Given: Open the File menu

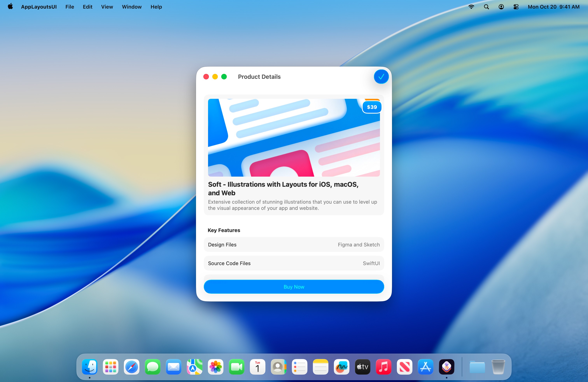Looking at the screenshot, I should pyautogui.click(x=70, y=7).
